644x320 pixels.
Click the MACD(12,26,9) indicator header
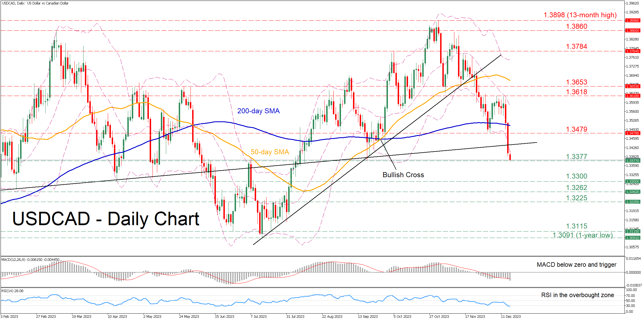30,260
